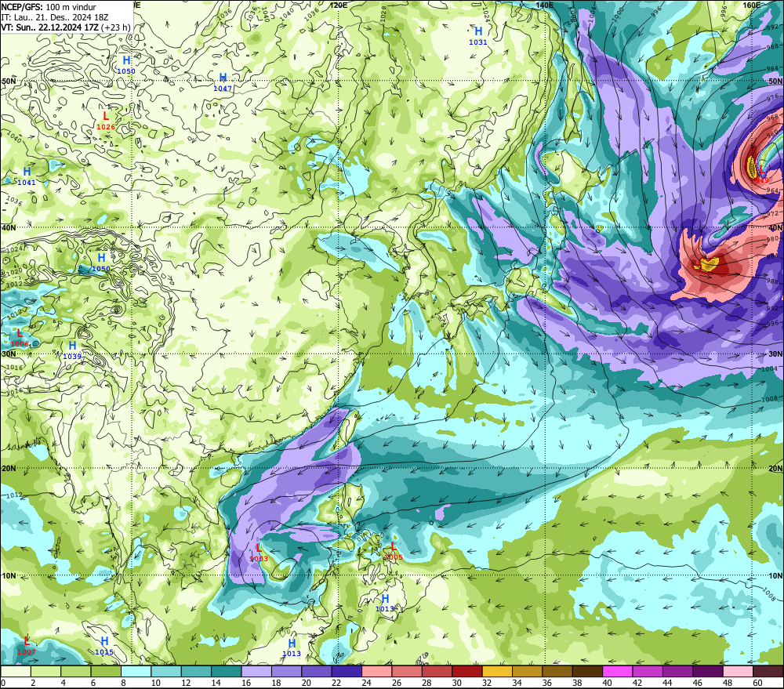This screenshot has height=689, width=784.
Task: Pick the 14–16 dark teal legend swatch
Action: (226, 671)
